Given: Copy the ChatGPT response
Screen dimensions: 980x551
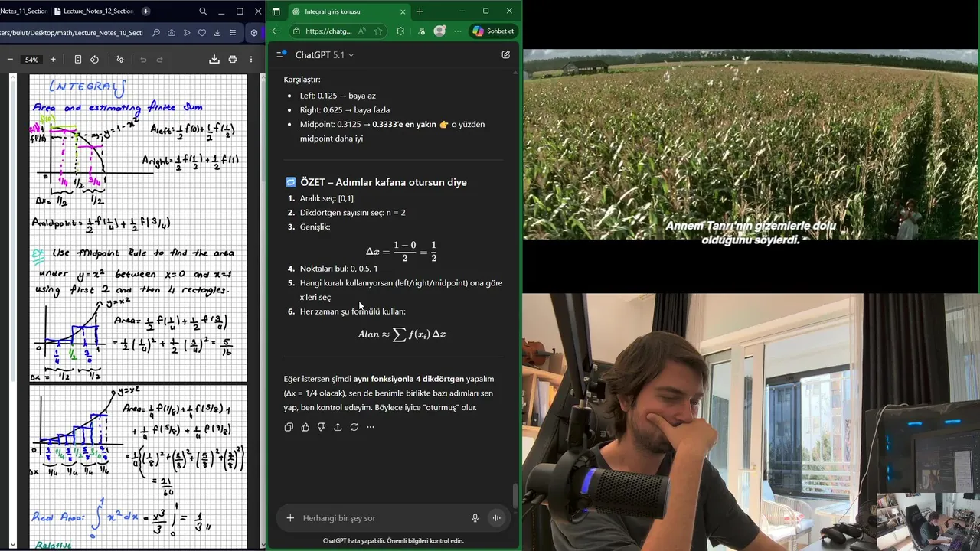Looking at the screenshot, I should point(289,427).
